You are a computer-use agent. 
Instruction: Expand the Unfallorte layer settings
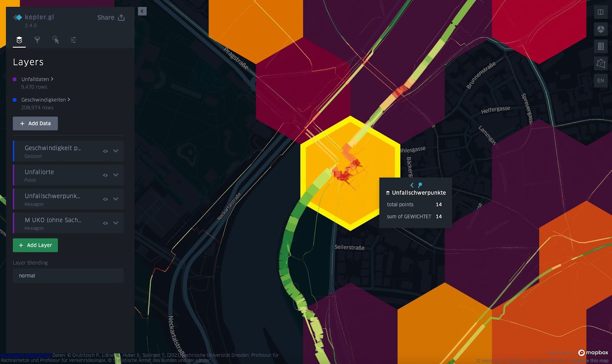(116, 175)
